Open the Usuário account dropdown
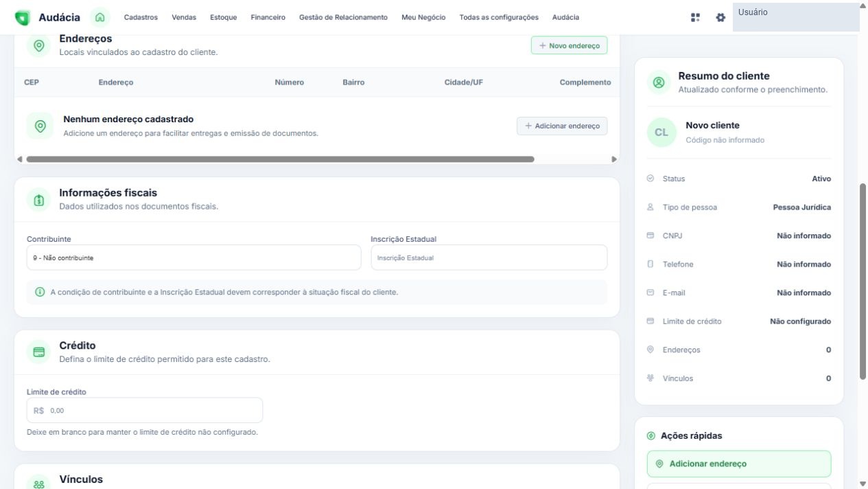Image resolution: width=868 pixels, height=489 pixels. coord(796,17)
